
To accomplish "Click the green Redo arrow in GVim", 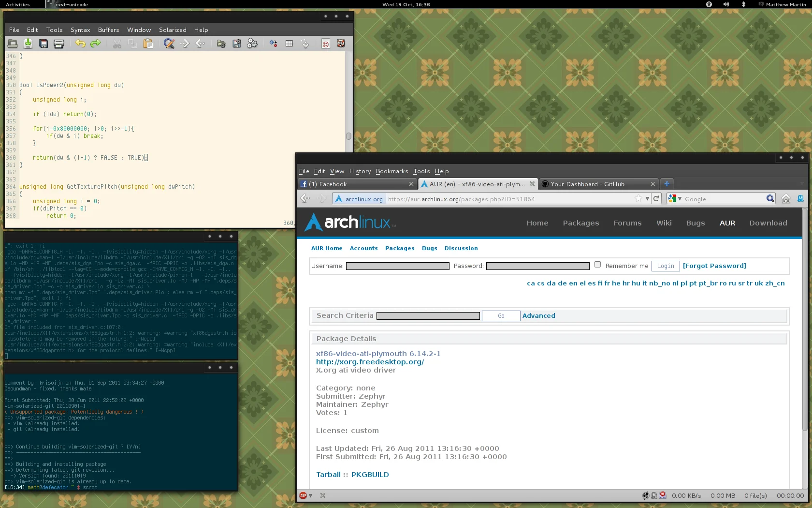I will coord(96,44).
